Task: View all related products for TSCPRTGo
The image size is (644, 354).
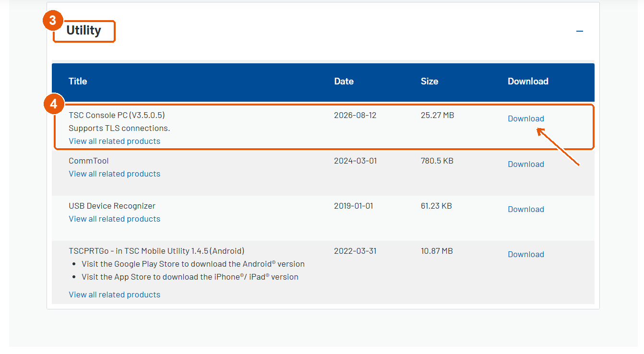Action: [x=115, y=295]
